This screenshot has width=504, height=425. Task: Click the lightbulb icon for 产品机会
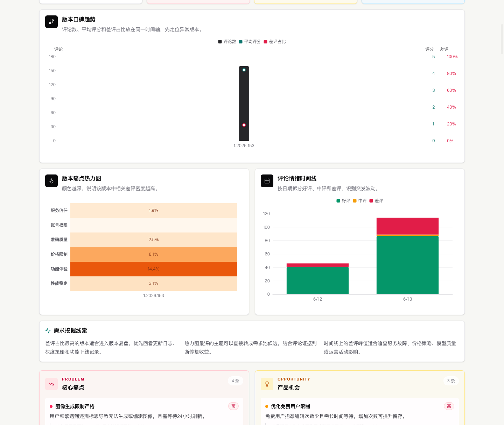pyautogui.click(x=267, y=384)
